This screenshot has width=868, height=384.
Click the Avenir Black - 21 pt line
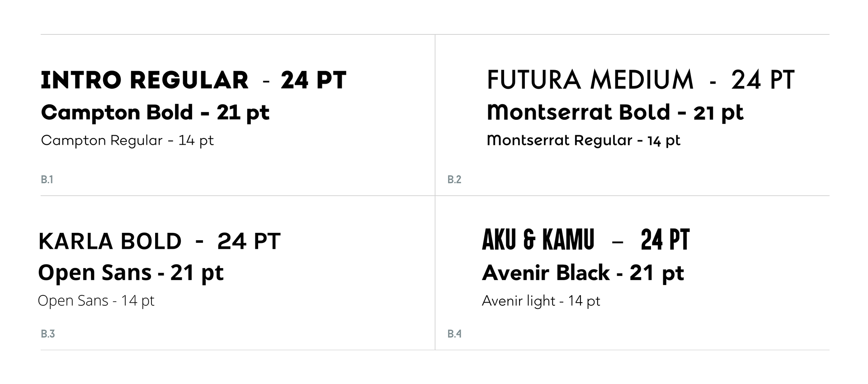pos(583,273)
